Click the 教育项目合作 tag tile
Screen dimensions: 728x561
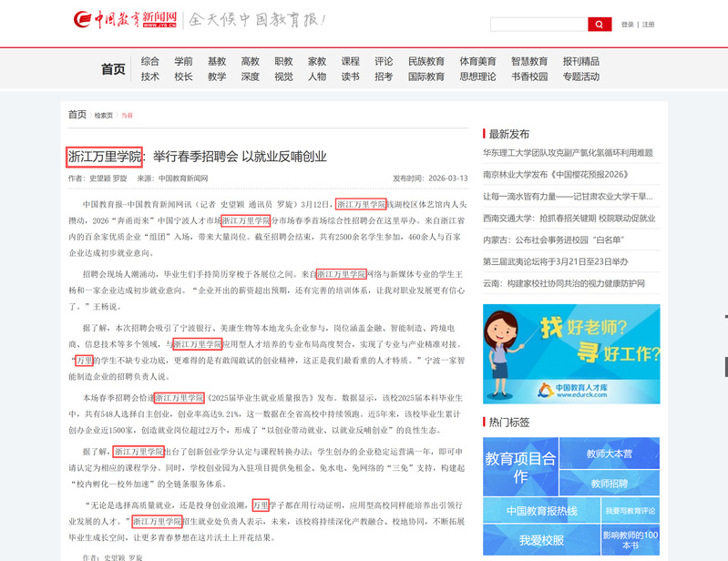coord(520,466)
